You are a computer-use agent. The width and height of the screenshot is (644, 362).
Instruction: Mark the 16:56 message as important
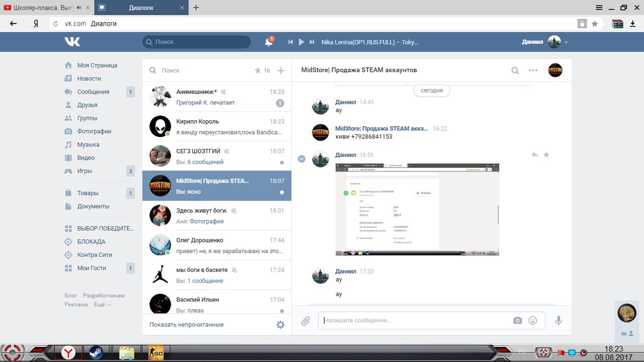pos(546,155)
